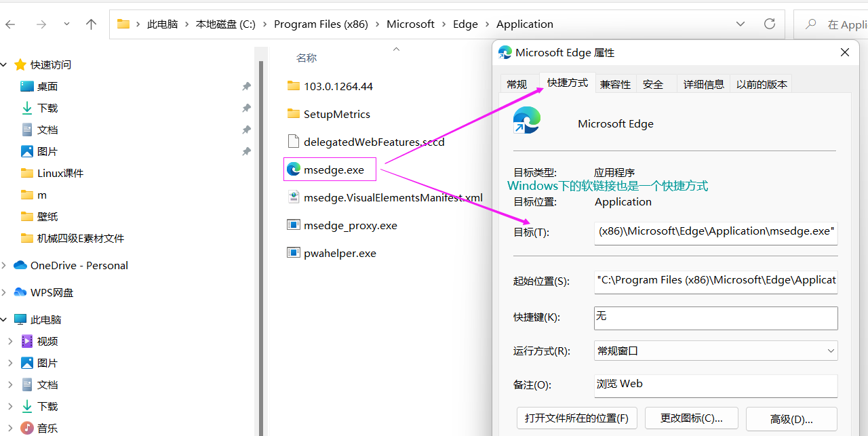Go up one folder level arrow
The image size is (868, 436).
(92, 24)
